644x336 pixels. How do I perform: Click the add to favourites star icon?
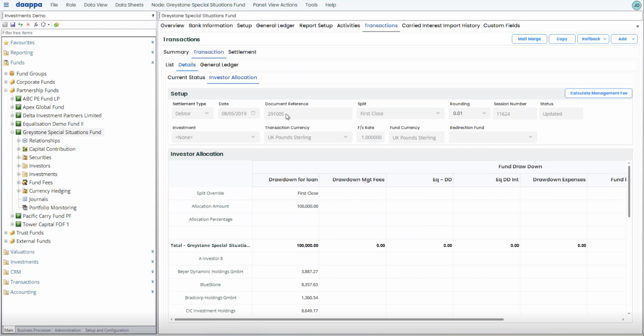click(x=56, y=25)
